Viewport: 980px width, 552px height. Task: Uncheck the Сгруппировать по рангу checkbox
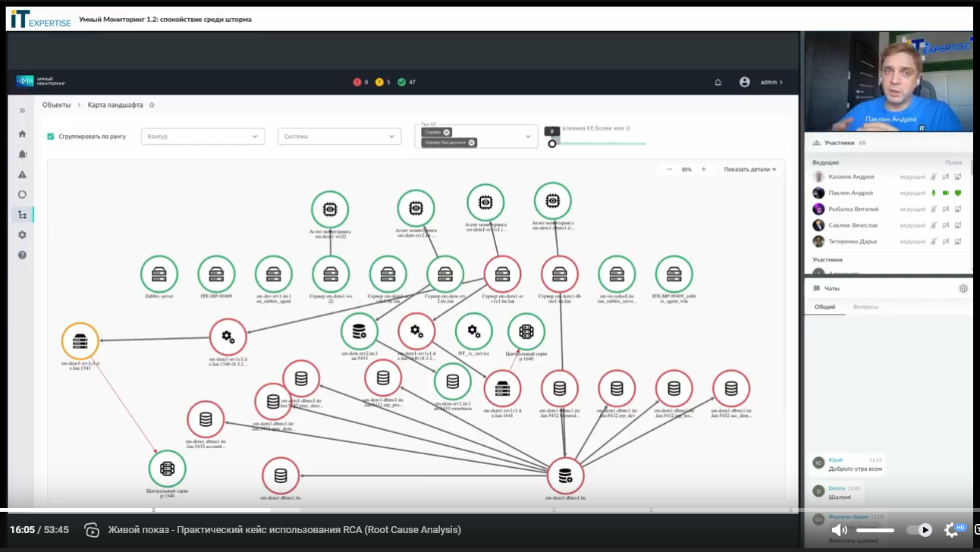click(51, 136)
